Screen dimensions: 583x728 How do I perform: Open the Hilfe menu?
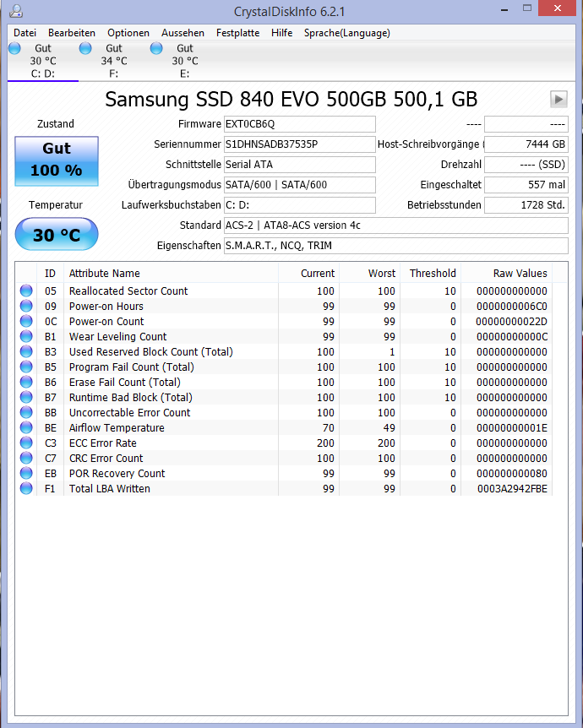[x=281, y=33]
